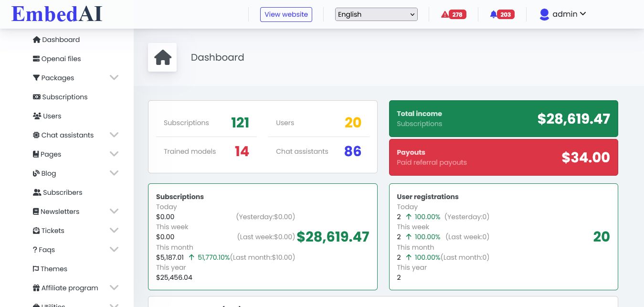Click the Themes flag icon in sidebar

tap(36, 269)
